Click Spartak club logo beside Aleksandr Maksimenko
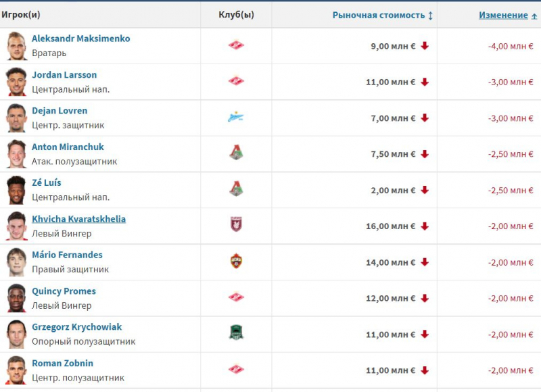The width and height of the screenshot is (541, 392). tap(236, 45)
